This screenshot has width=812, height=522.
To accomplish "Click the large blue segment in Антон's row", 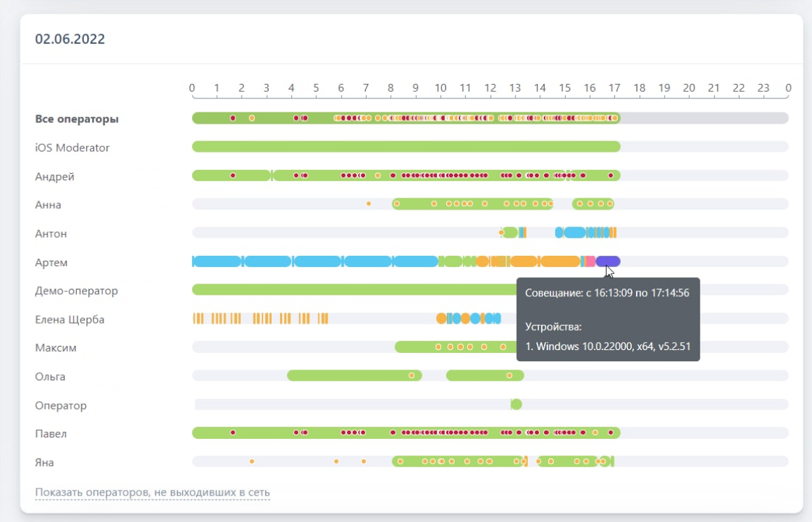I will 575,233.
